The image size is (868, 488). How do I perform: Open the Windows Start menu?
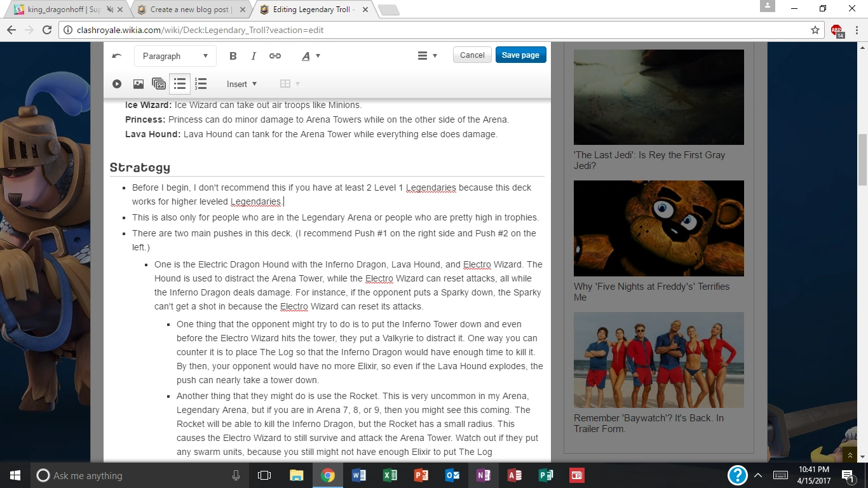15,475
